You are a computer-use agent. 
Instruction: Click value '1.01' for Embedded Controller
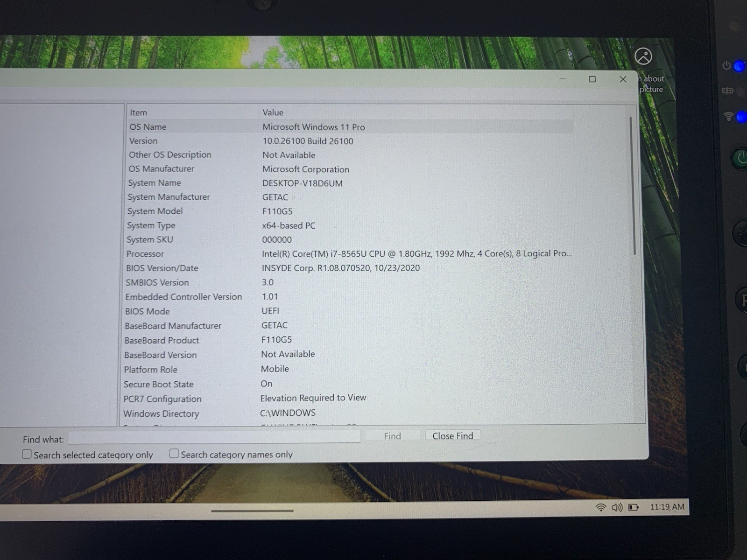tap(270, 297)
